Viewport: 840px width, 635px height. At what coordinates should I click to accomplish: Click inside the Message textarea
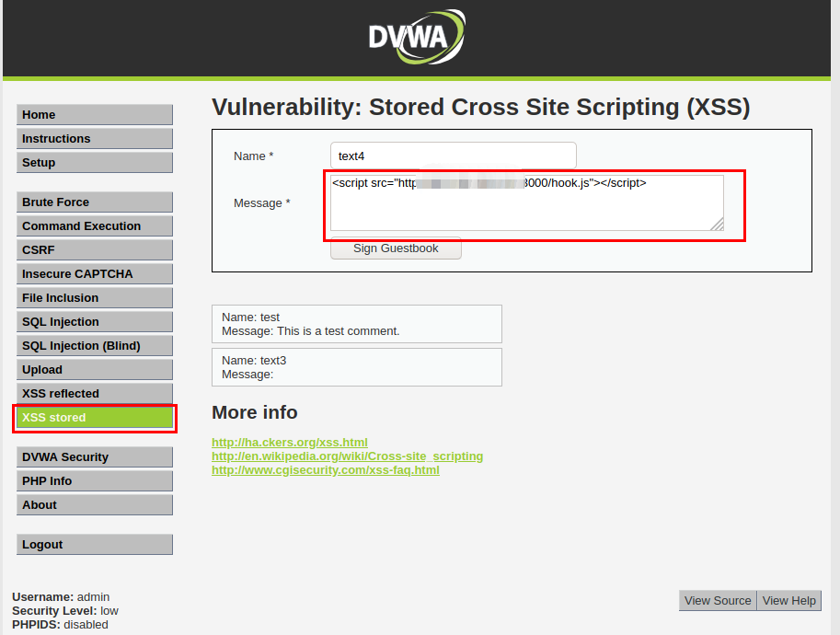click(x=526, y=203)
